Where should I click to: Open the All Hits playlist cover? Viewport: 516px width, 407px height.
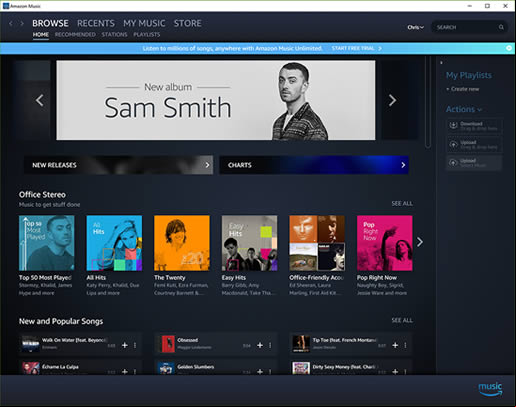[114, 243]
